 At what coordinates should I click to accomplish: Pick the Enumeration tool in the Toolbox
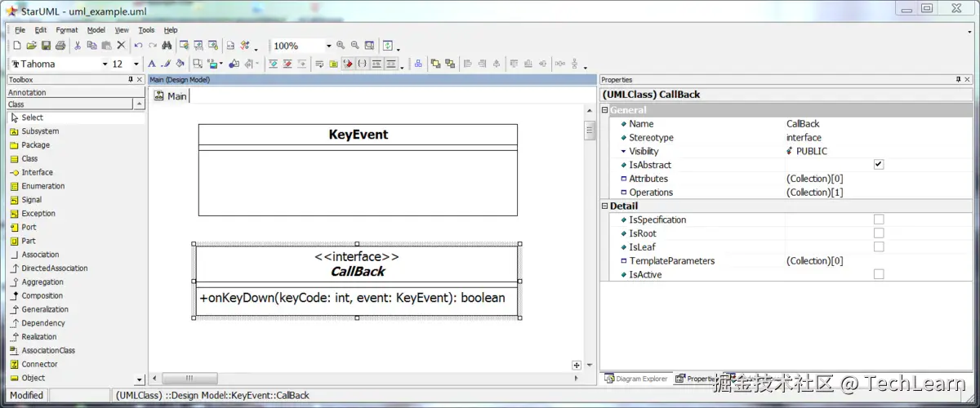(42, 186)
